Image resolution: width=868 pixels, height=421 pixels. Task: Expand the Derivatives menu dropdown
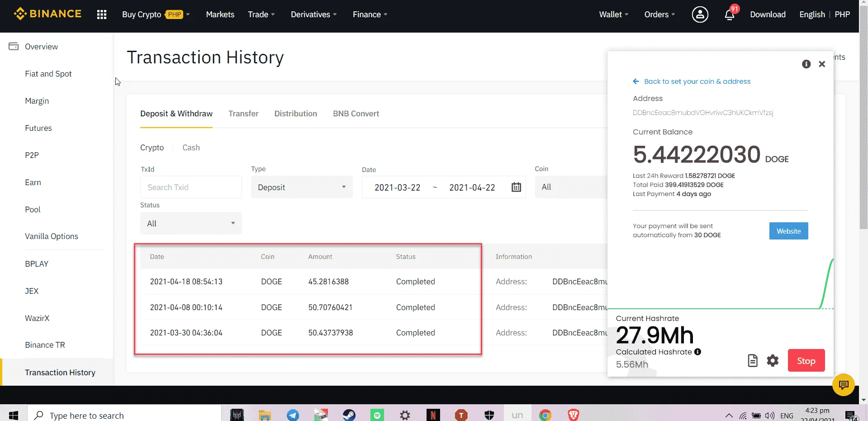click(x=313, y=14)
